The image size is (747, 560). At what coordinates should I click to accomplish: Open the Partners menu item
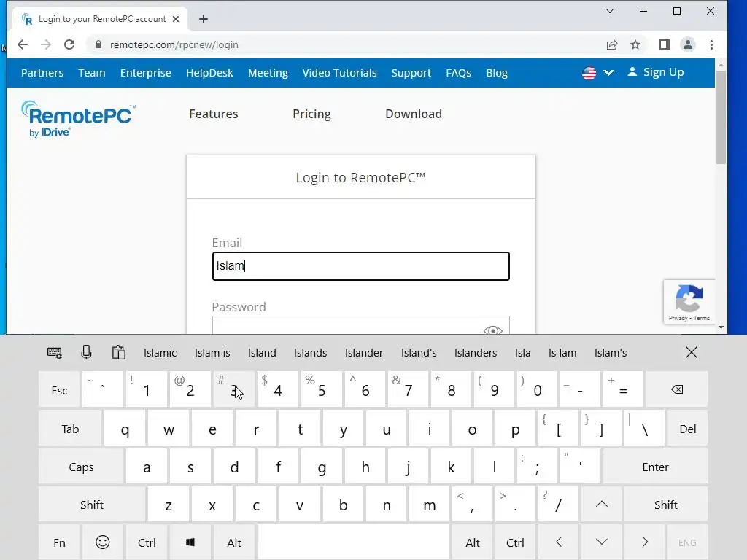coord(42,73)
